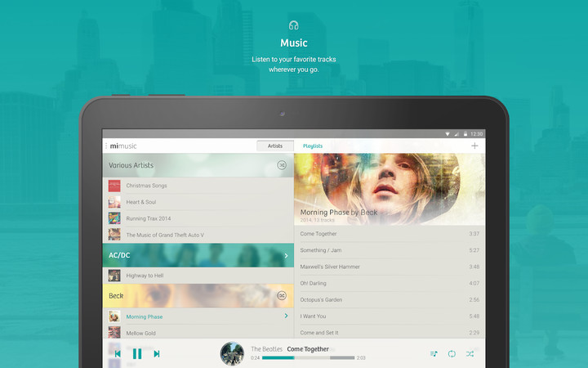
Task: Open the Heart & Soul album
Action: coord(140,202)
